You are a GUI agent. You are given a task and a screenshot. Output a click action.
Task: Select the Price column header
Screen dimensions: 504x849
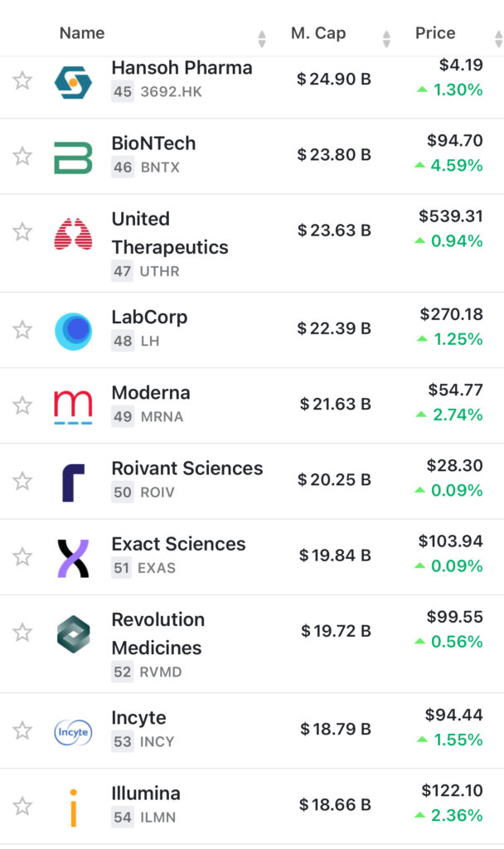tap(435, 33)
